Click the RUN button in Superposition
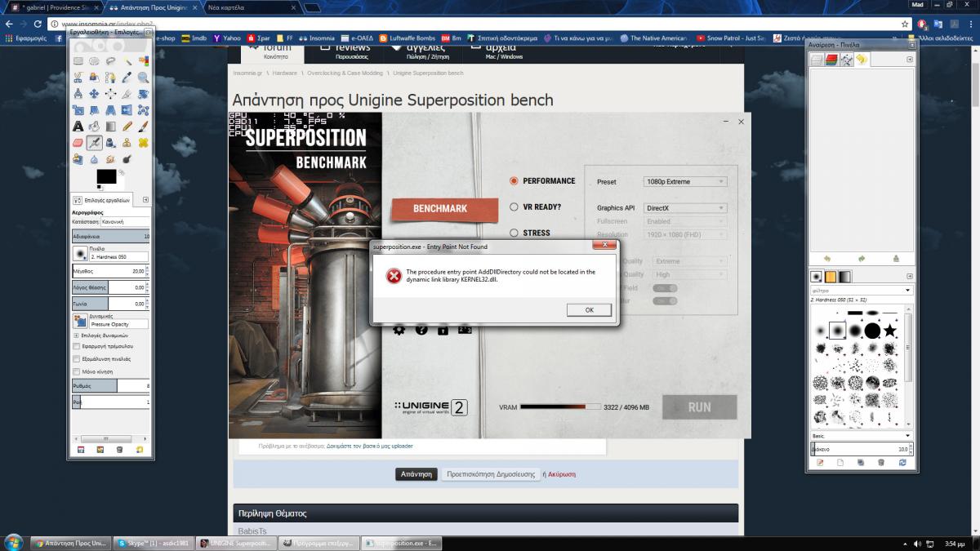The image size is (980, 551). coord(699,407)
